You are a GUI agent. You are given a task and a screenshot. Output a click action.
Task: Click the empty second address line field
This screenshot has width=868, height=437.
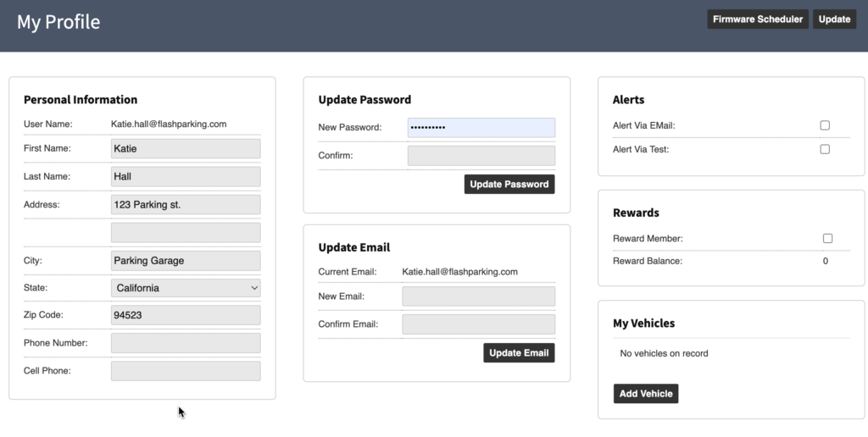click(x=186, y=233)
